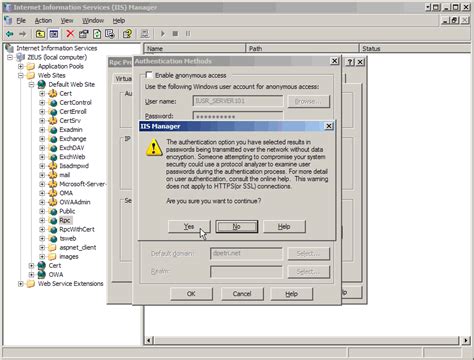This screenshot has width=474, height=360.
Task: Click the CertSrv gear icon
Action: click(x=53, y=121)
